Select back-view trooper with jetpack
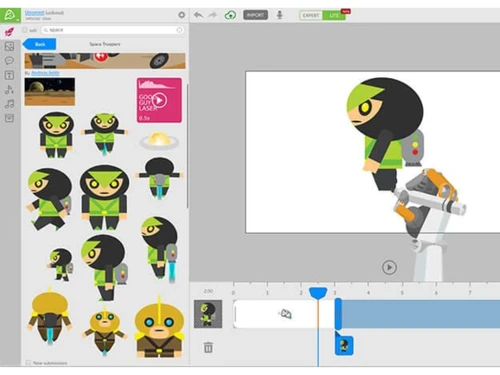The image size is (500, 375). pos(159,178)
